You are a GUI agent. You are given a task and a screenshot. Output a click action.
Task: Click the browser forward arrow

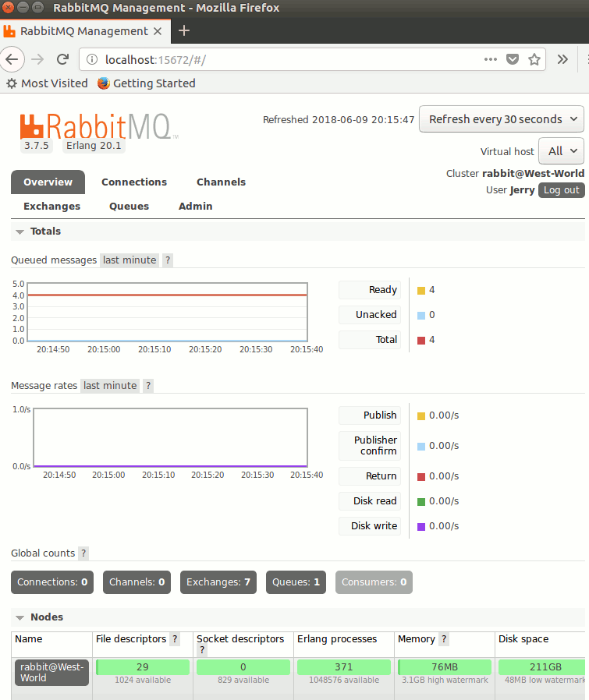37,59
